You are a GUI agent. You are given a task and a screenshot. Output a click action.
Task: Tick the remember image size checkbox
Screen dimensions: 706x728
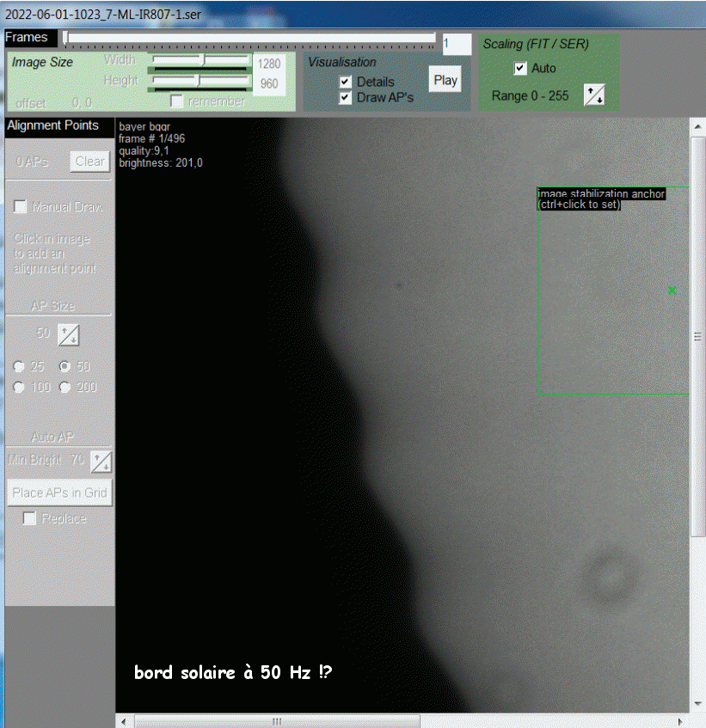[x=177, y=101]
